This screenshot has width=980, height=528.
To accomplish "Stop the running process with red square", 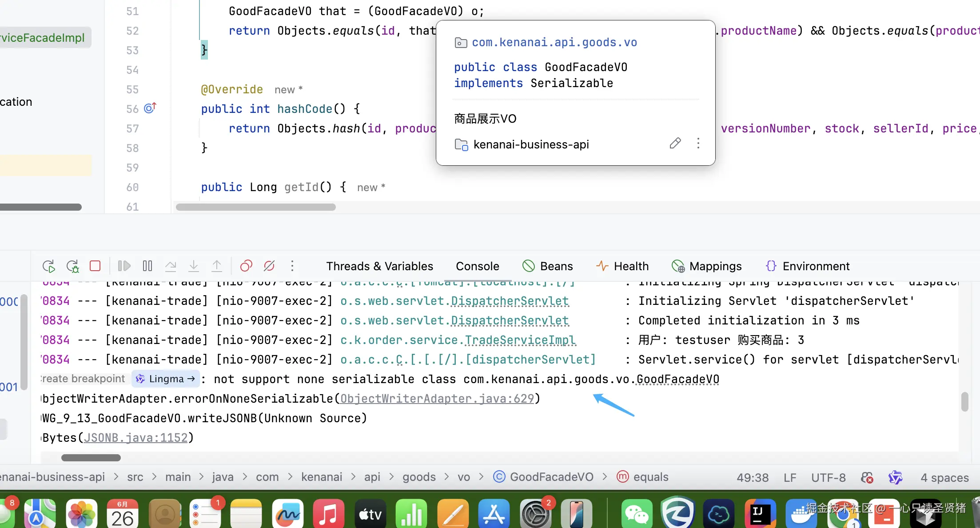I will [x=95, y=266].
